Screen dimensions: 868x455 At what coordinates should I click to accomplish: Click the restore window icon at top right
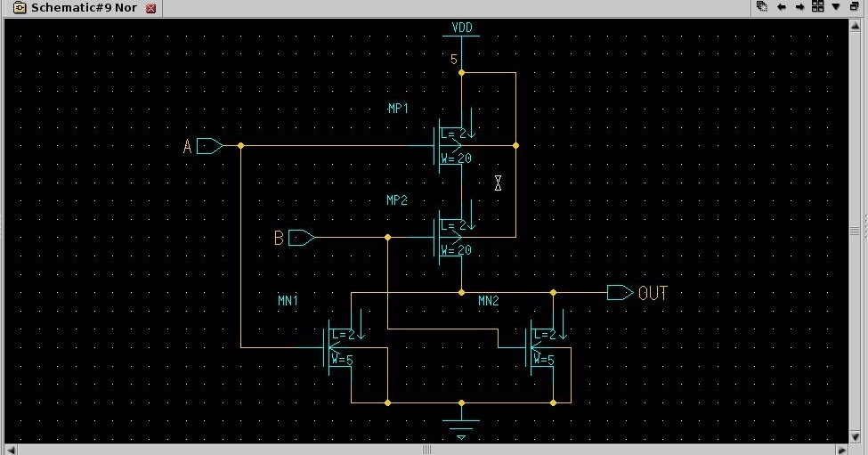[x=854, y=6]
